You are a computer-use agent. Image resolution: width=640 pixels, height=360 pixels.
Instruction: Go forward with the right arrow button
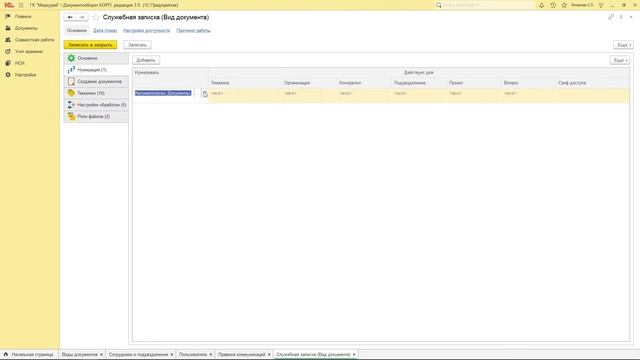click(82, 17)
